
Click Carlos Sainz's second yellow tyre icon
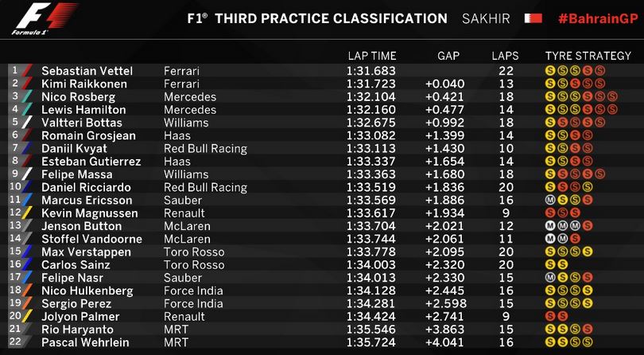[x=563, y=264]
